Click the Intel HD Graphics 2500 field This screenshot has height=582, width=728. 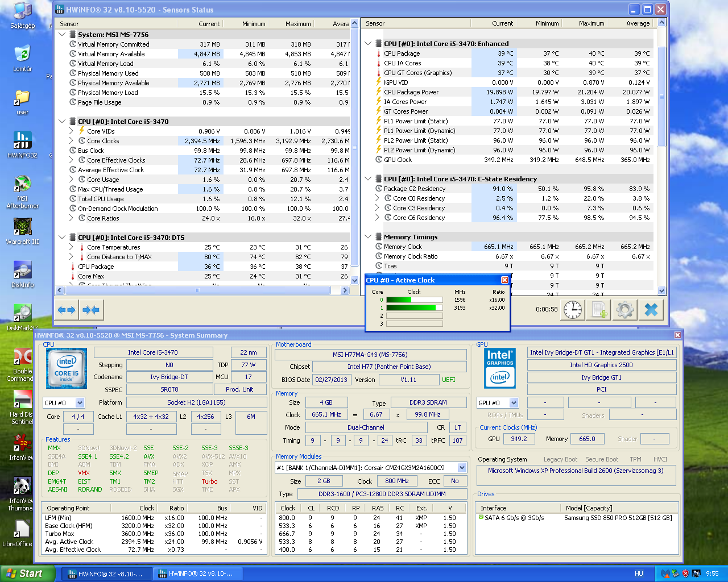point(602,365)
